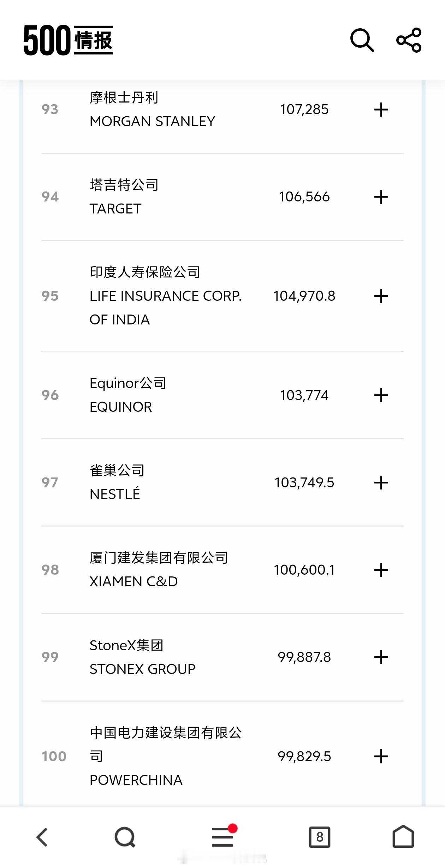Tap the bottom browser search icon
445x868 pixels.
point(125,837)
